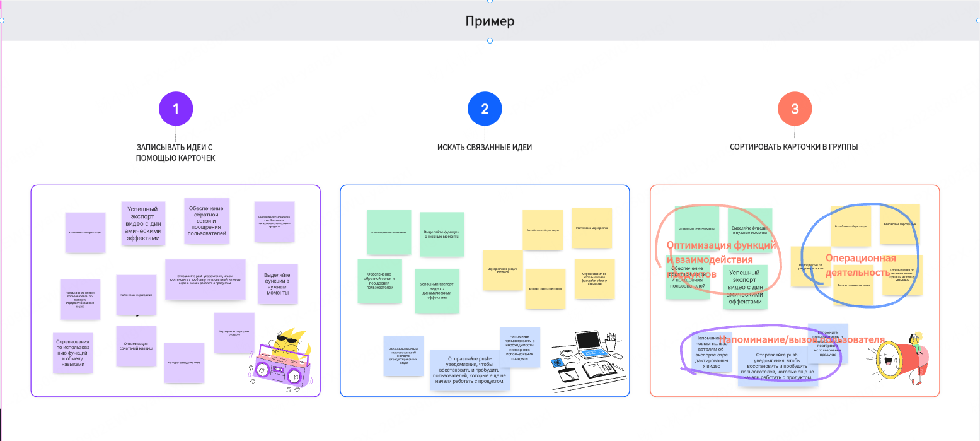Image resolution: width=980 pixels, height=441 pixels.
Task: Select purple note "Оптимизация сочетаний клавиш"
Action: 136,346
